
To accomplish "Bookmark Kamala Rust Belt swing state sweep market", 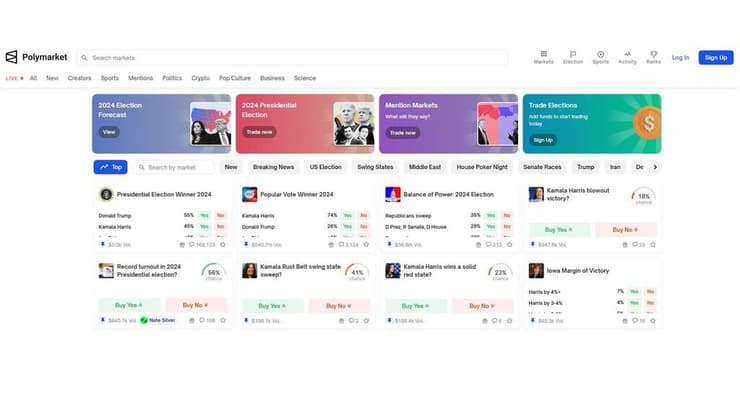I will coord(366,321).
